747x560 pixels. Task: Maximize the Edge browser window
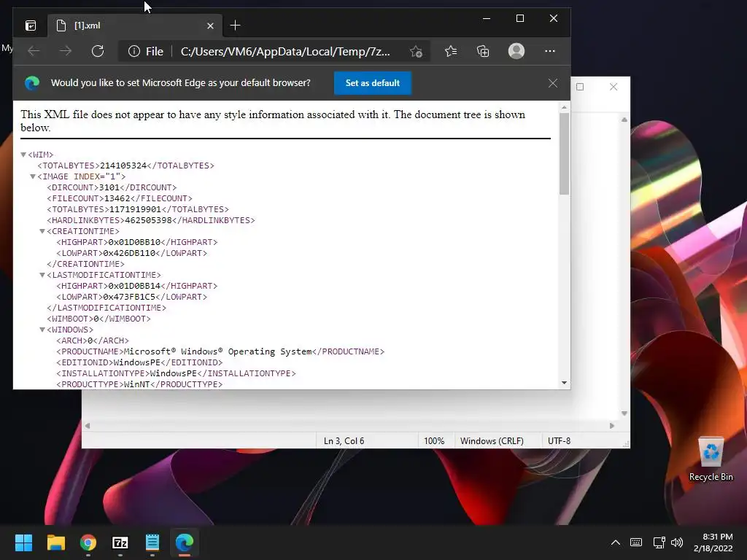520,18
